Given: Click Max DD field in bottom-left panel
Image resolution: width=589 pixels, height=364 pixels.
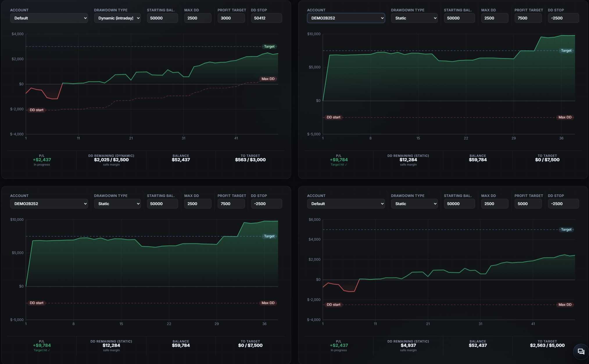Looking at the screenshot, I should coord(198,204).
